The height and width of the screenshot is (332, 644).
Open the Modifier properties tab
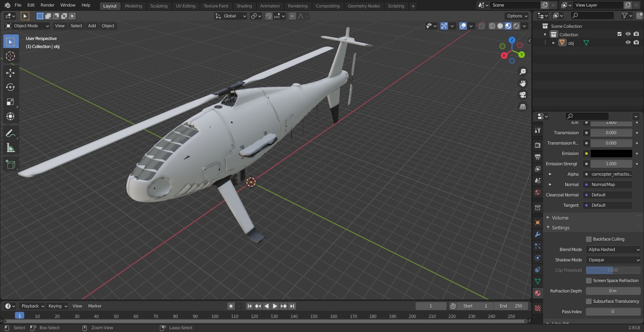(x=537, y=234)
